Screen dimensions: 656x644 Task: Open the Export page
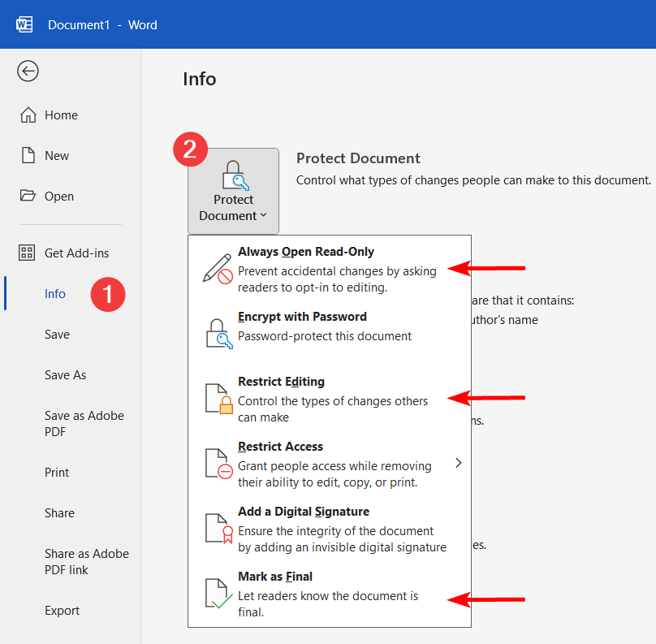tap(62, 611)
